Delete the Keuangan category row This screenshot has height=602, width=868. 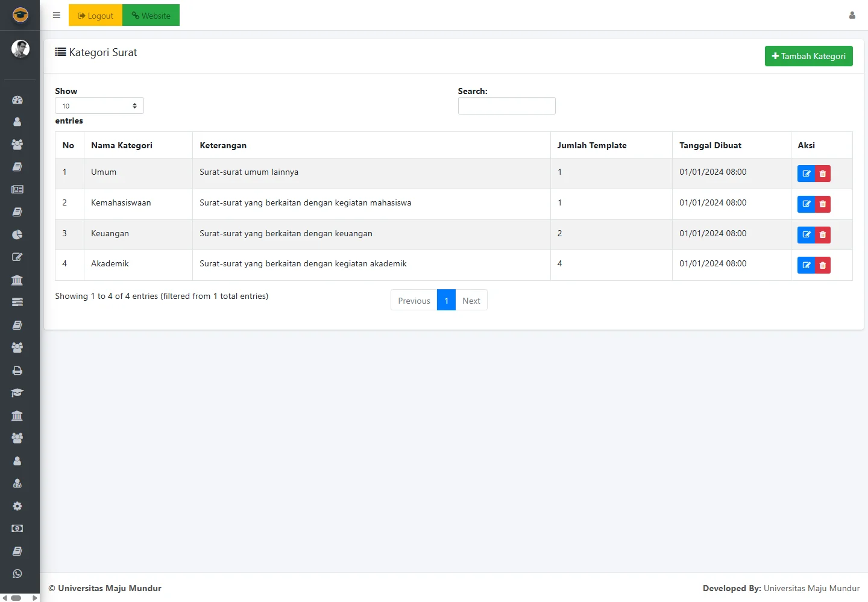[x=823, y=235]
